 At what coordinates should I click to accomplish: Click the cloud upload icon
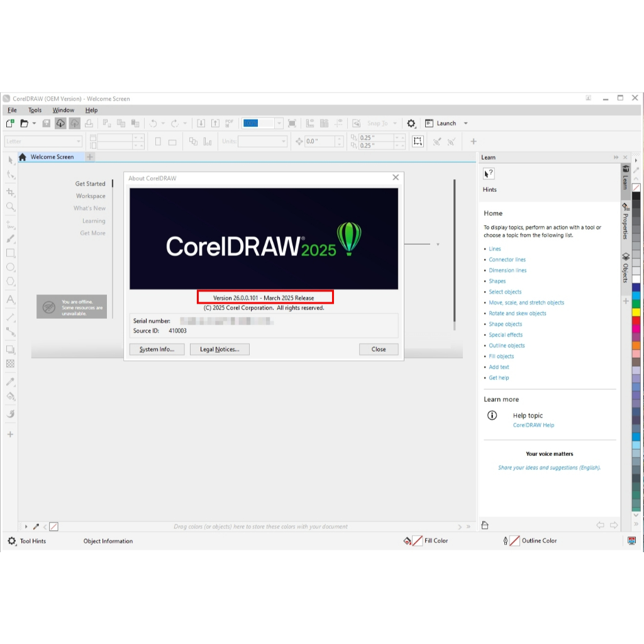74,123
